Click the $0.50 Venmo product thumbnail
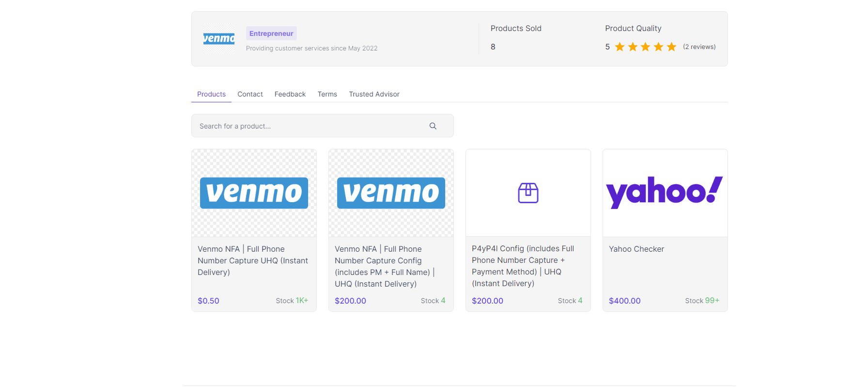 pos(254,193)
